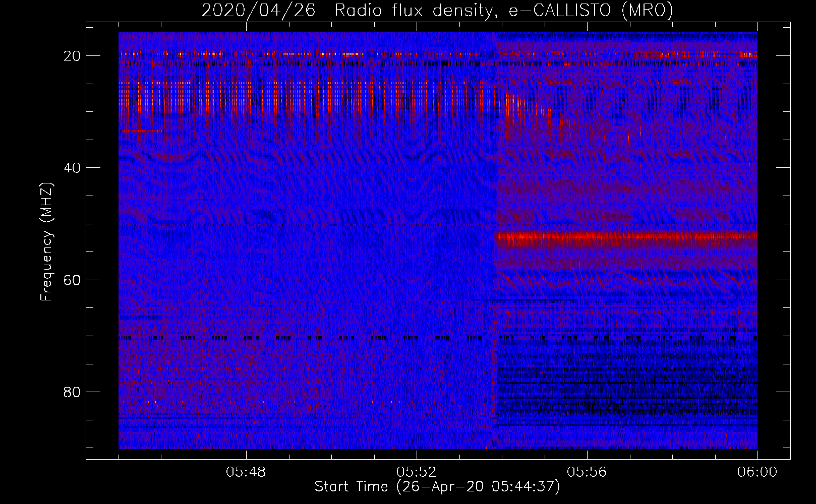Click the 'Frequency (MHZ)' axis label

tap(46, 242)
